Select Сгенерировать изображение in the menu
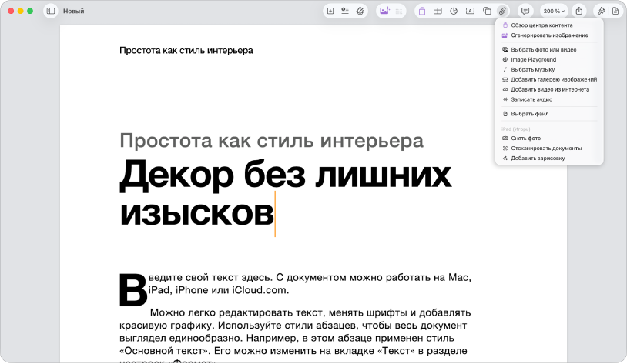 [x=549, y=35]
